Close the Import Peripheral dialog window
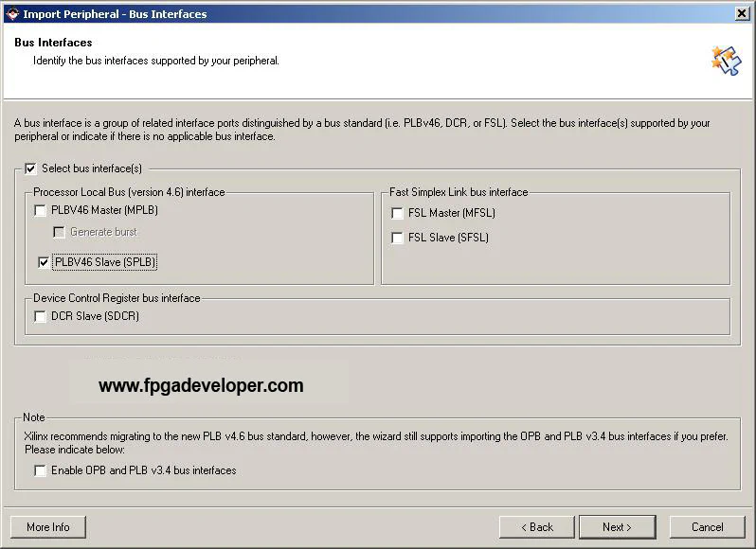 [742, 13]
